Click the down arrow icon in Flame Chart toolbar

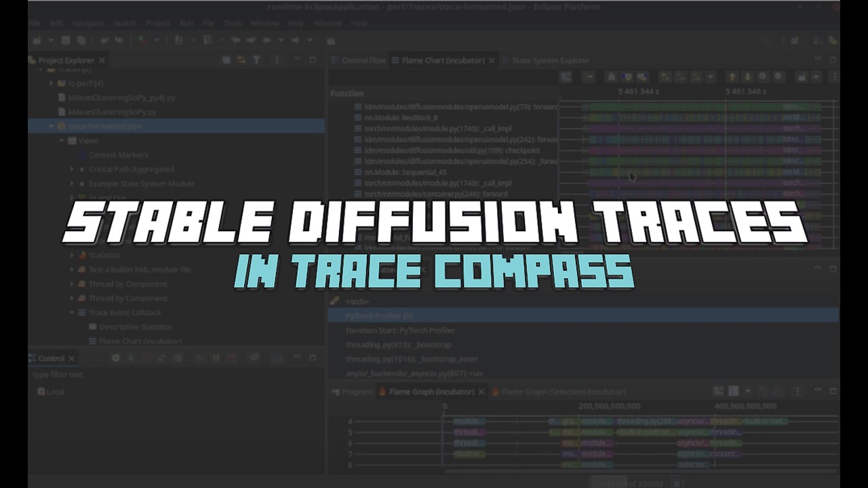[x=747, y=77]
